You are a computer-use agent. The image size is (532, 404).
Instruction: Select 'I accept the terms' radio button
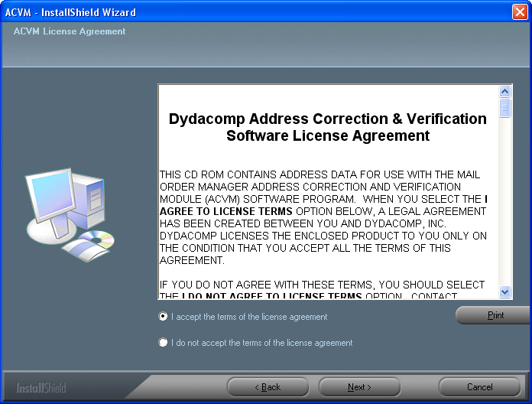click(x=163, y=317)
